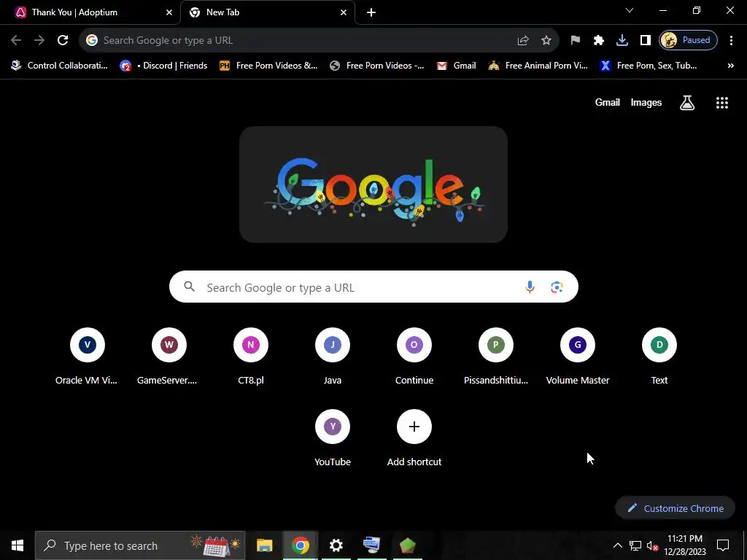747x560 pixels.
Task: Open the Google apps grid
Action: click(x=722, y=102)
